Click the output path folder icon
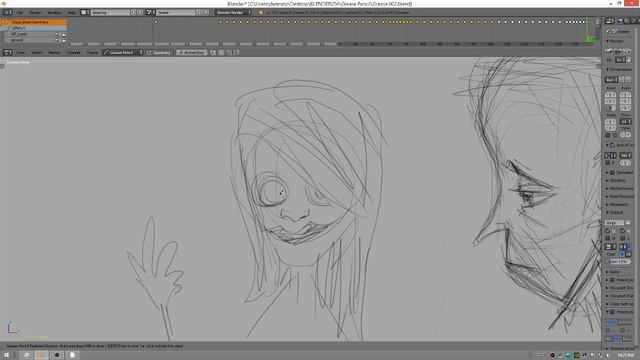The width and height of the screenshot is (640, 360). click(x=628, y=223)
